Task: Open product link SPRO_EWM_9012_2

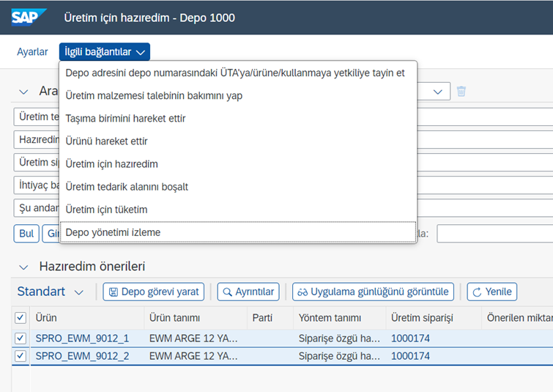Action: 82,355
